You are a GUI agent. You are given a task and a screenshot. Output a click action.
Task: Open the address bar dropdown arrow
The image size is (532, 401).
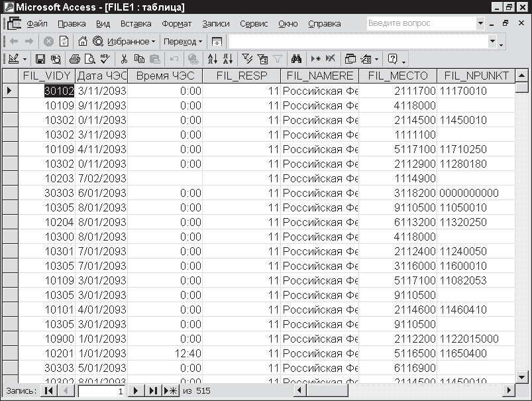coord(492,41)
